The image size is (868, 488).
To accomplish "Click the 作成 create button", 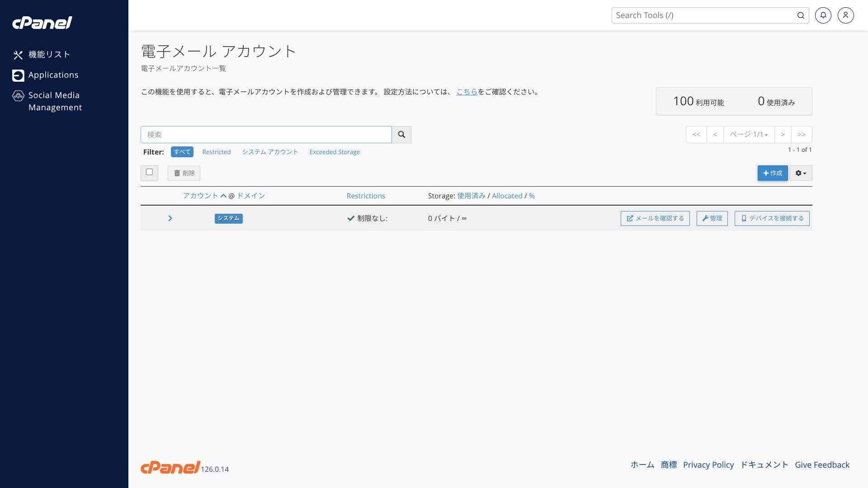I will (772, 173).
